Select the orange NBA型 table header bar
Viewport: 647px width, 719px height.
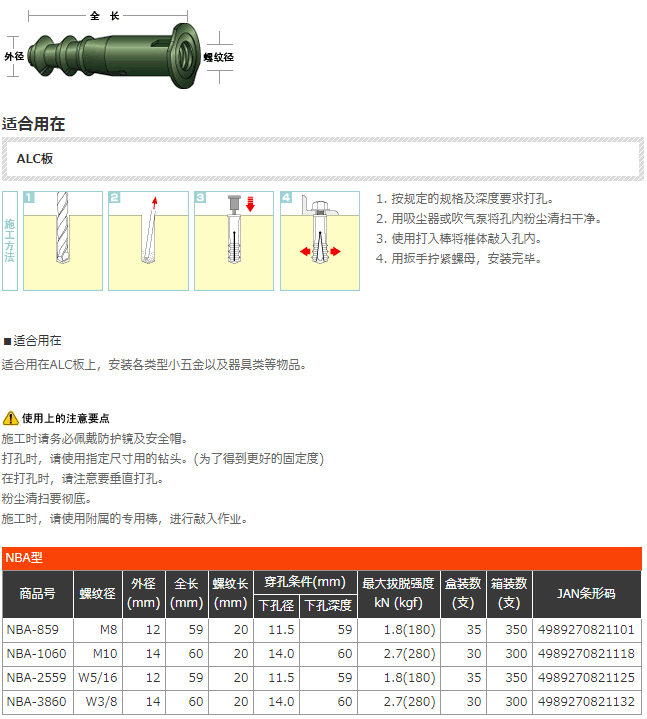tap(321, 558)
